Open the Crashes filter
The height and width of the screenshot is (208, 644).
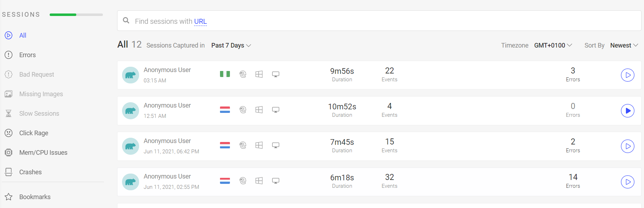pos(30,172)
